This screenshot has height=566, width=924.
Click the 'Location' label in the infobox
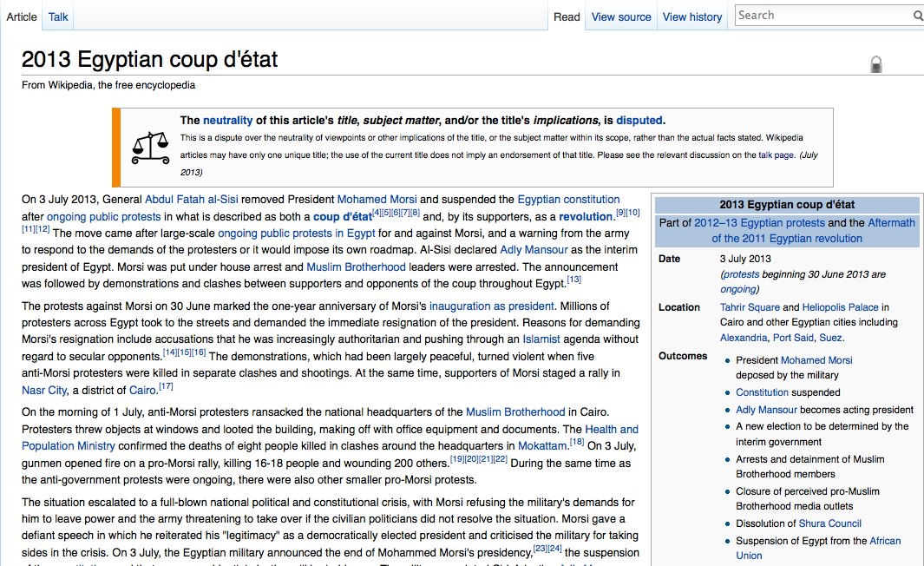tap(679, 307)
